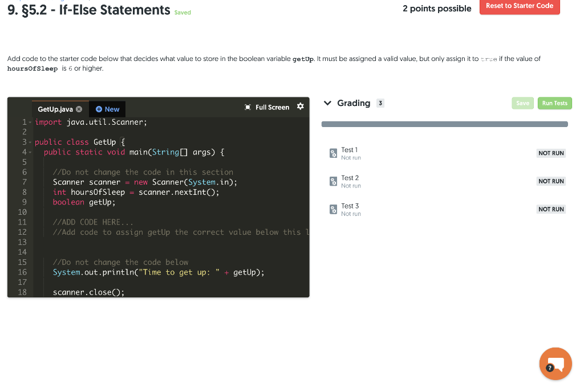Click the Test 1 gear icon
This screenshot has width=584, height=392.
333,153
